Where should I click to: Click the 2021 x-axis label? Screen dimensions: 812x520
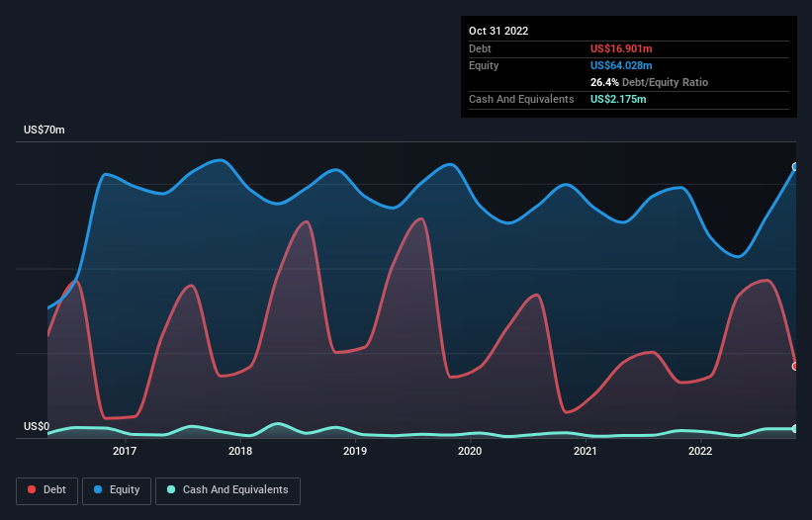click(x=586, y=451)
